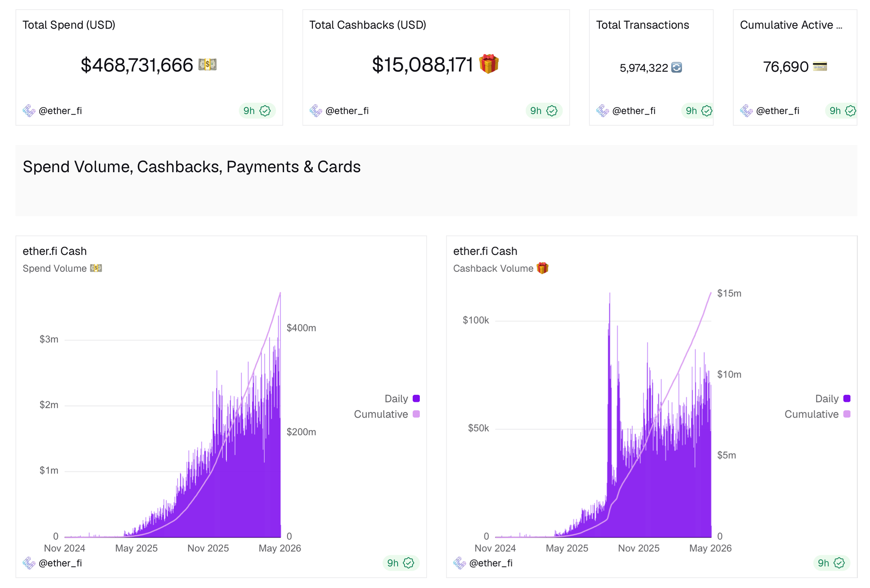The height and width of the screenshot is (588, 870).
Task: Click the 9h freshness badge in Cumulative Active card
Action: click(x=841, y=111)
